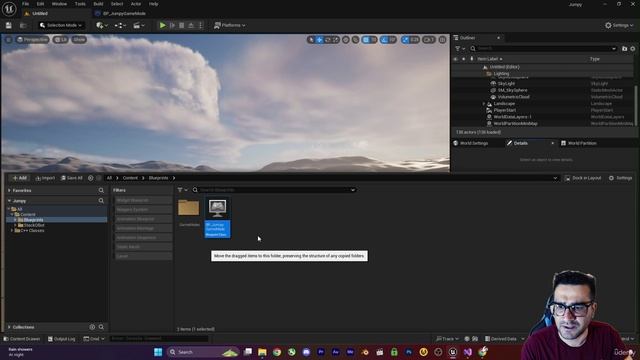Open the Help menu

(153, 4)
